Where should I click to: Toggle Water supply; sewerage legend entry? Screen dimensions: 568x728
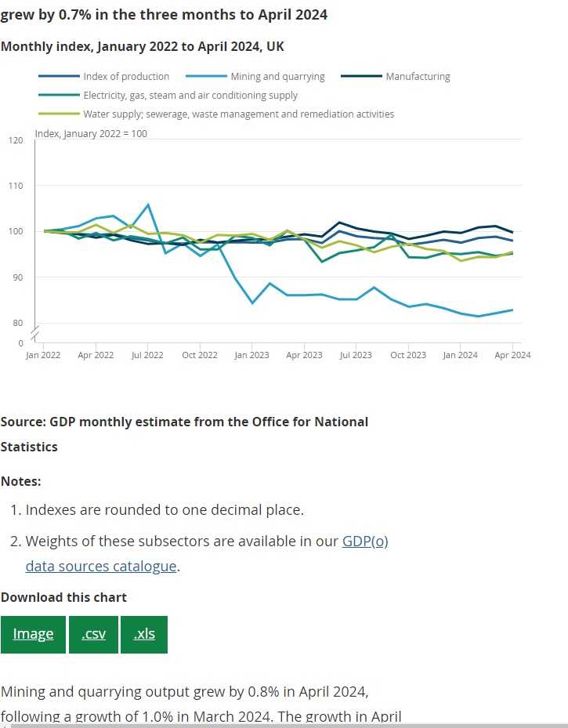pos(238,114)
